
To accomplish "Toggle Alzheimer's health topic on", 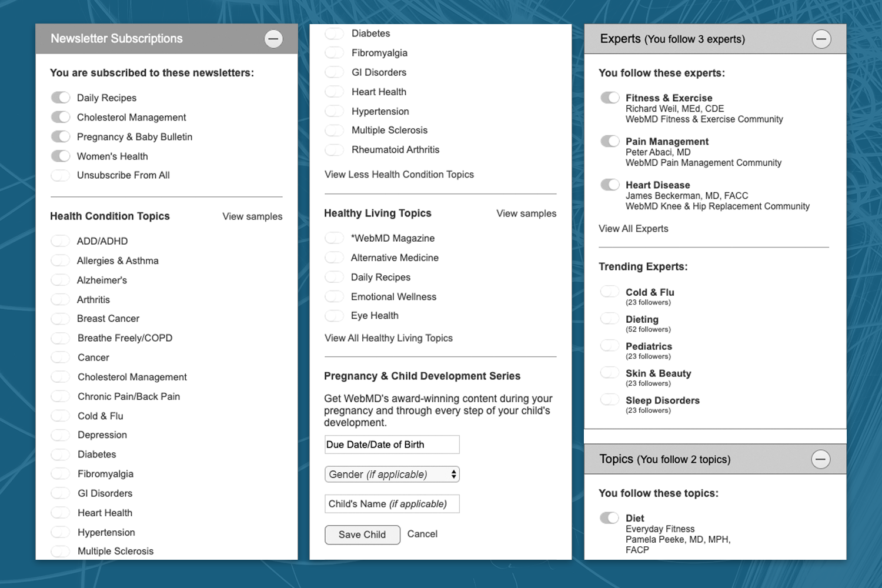I will pos(61,280).
